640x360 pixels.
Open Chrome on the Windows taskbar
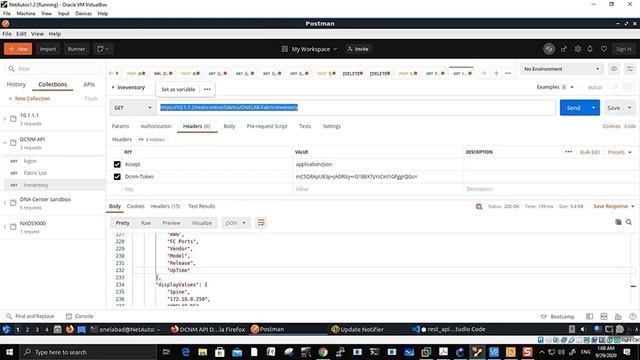tap(323, 352)
